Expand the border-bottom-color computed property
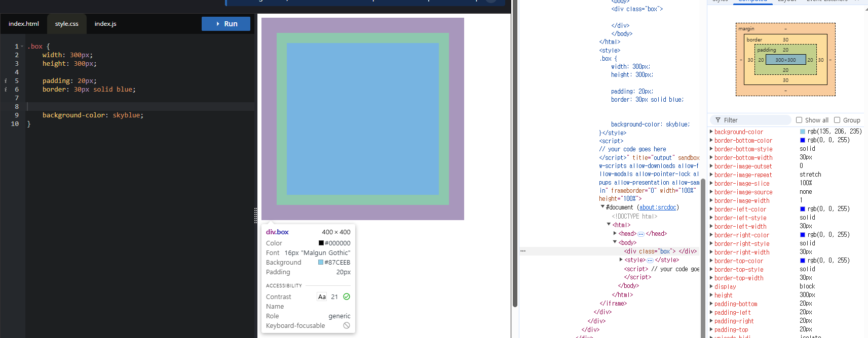 click(711, 140)
